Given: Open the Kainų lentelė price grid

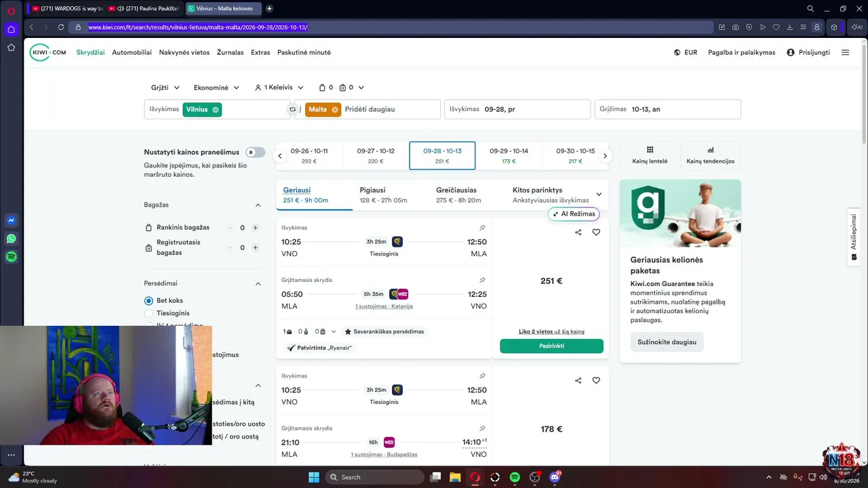Looking at the screenshot, I should (650, 155).
